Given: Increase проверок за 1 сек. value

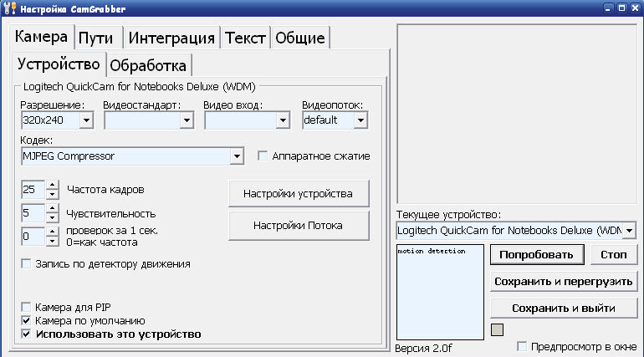Looking at the screenshot, I should point(52,232).
